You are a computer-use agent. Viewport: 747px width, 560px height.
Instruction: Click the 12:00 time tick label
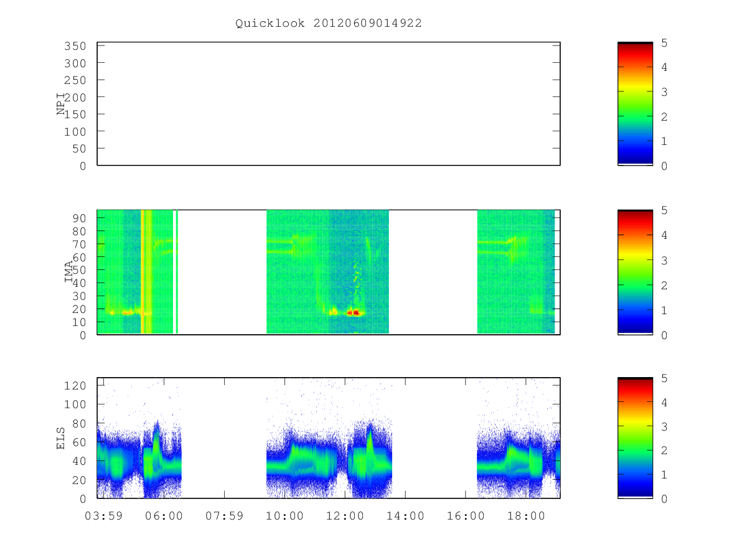point(345,516)
